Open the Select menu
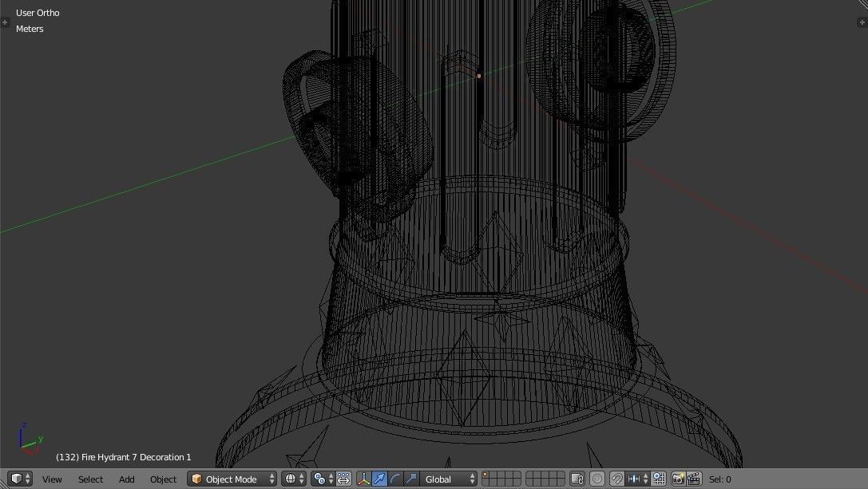Viewport: 868px width, 489px height. [x=90, y=479]
